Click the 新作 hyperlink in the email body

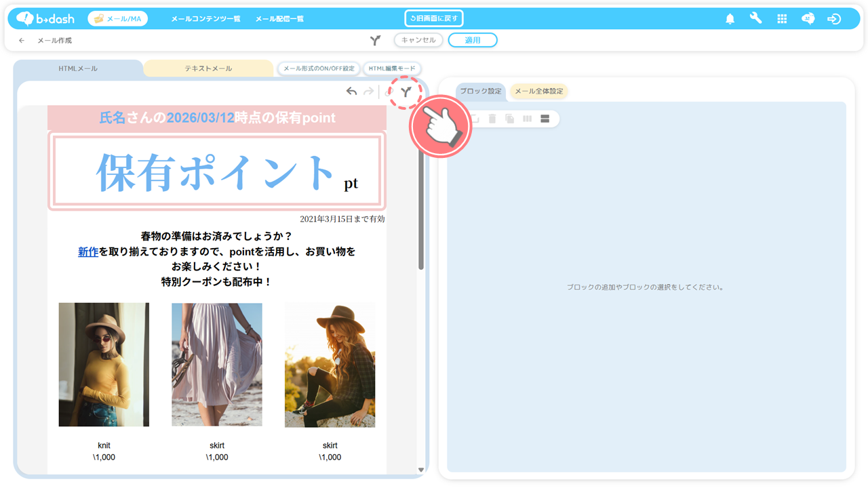click(88, 251)
